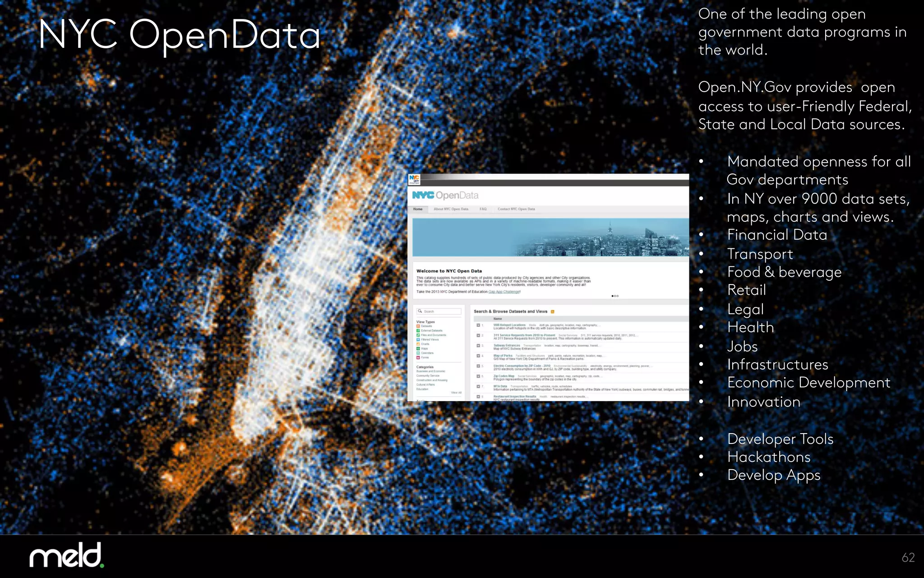
Task: Click the Forms view type icon
Action: point(418,358)
